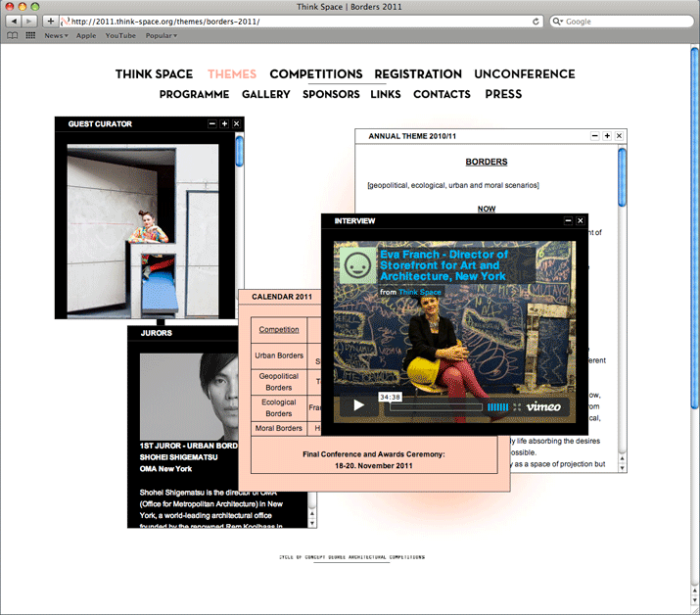
Task: Open the THINK SPACE nav item
Action: (x=154, y=73)
